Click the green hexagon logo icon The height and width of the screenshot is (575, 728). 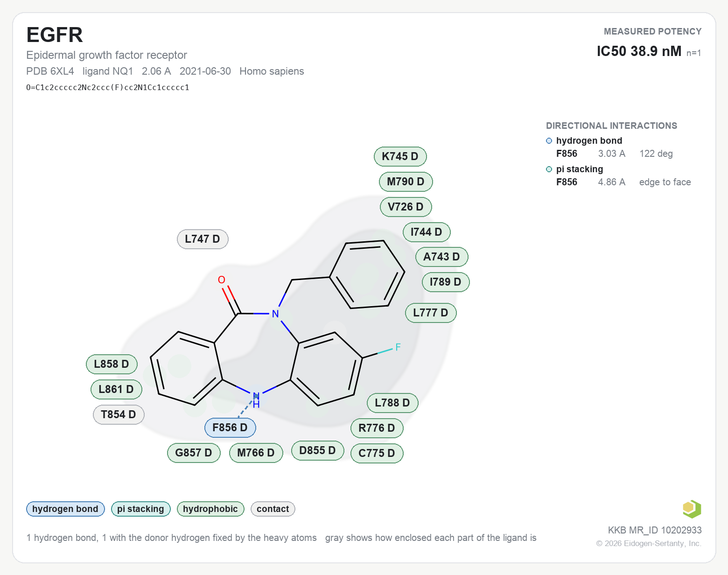[692, 509]
